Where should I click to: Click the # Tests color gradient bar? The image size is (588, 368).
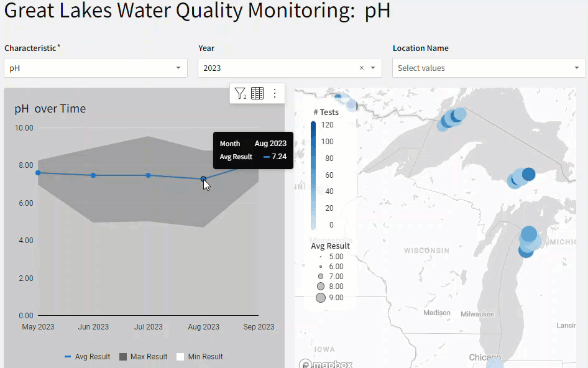pyautogui.click(x=313, y=175)
